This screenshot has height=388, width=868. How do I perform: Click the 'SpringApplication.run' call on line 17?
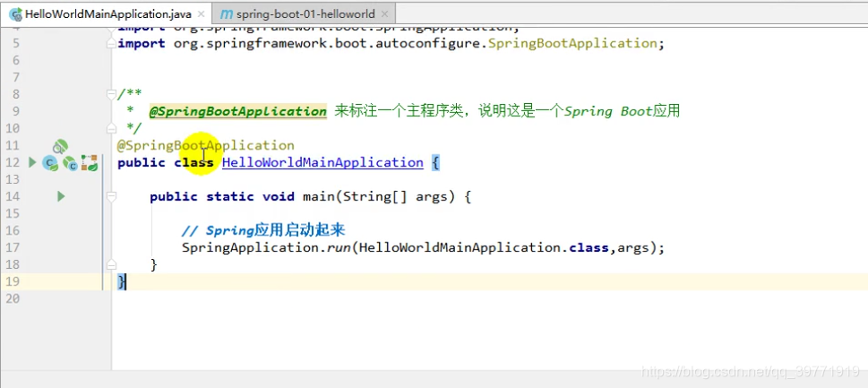pos(267,247)
